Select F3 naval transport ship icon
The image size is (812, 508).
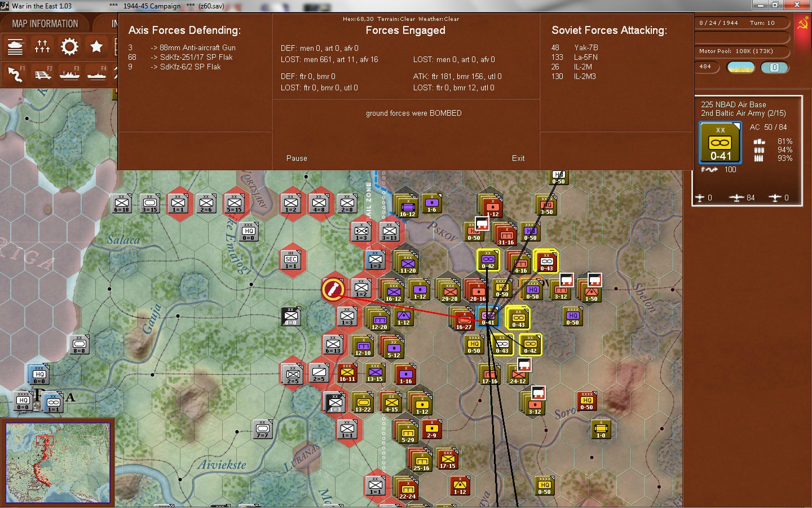click(69, 74)
